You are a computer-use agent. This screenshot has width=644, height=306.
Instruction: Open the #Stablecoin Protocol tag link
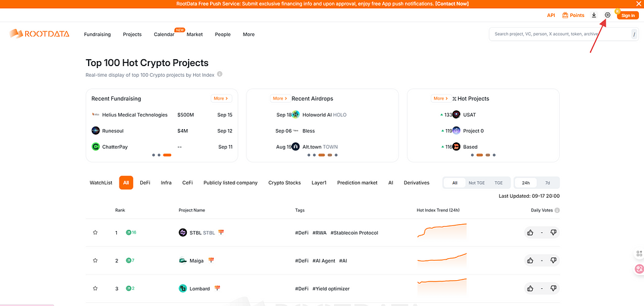coord(354,232)
